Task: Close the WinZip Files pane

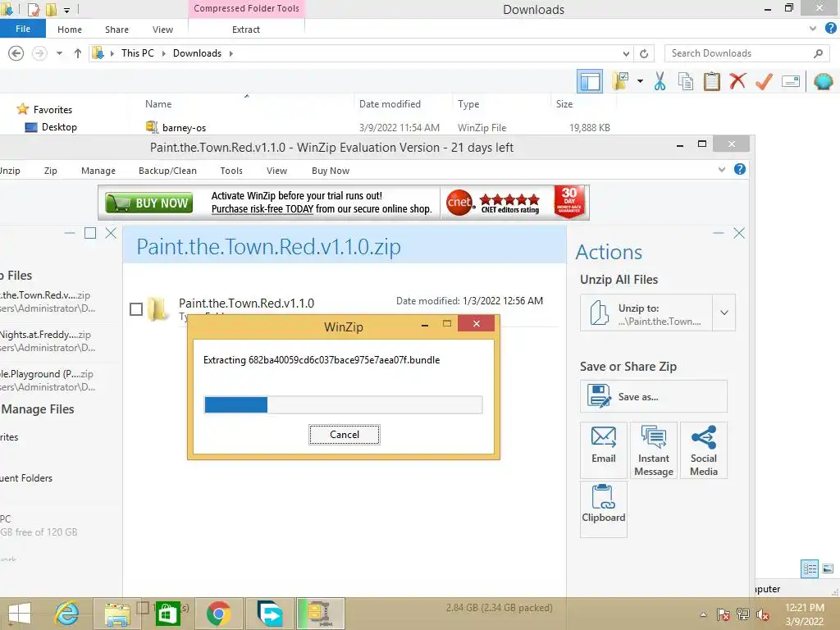Action: (x=111, y=233)
